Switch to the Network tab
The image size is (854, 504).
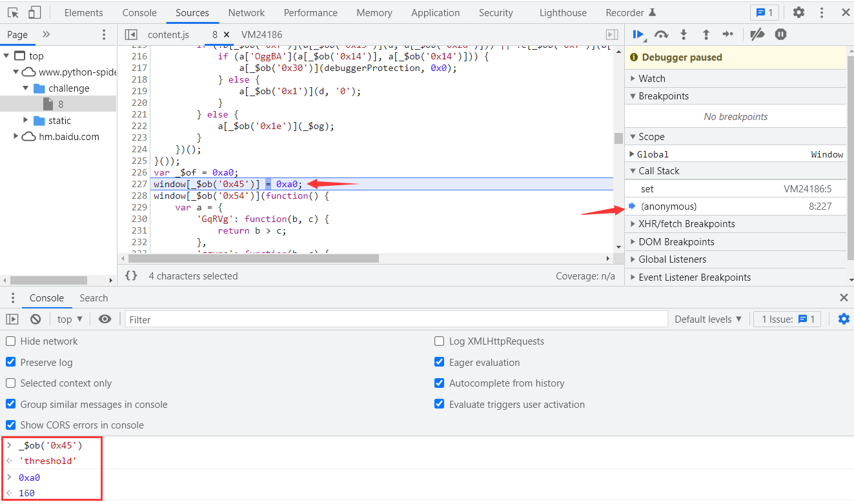click(246, 12)
